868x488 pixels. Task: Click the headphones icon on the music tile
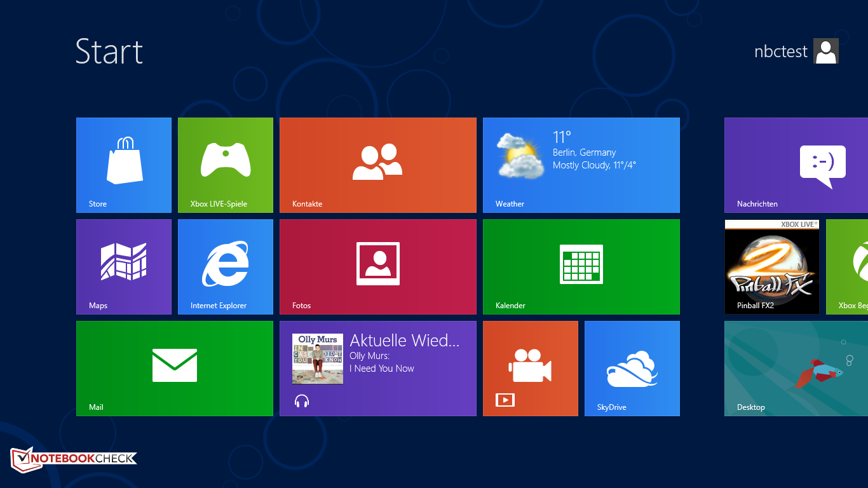pos(302,401)
